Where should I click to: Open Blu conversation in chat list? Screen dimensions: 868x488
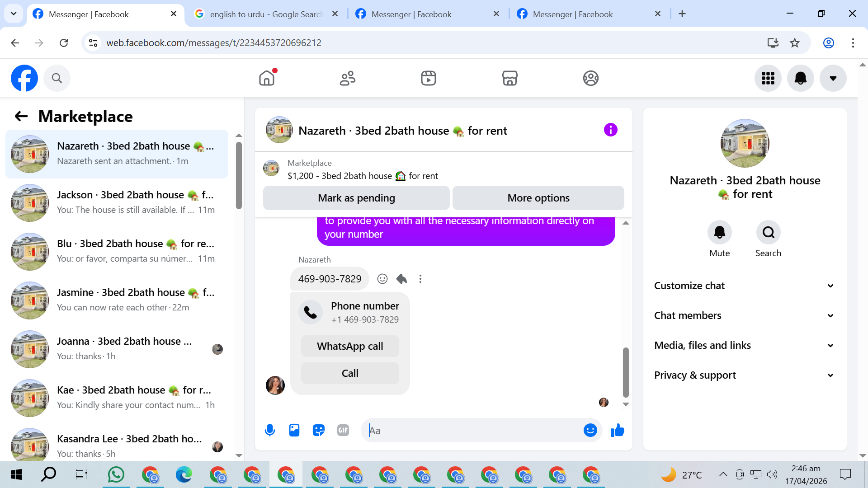tap(117, 251)
